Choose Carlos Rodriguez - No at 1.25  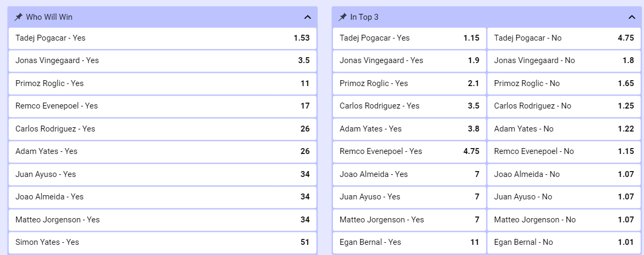click(x=564, y=106)
